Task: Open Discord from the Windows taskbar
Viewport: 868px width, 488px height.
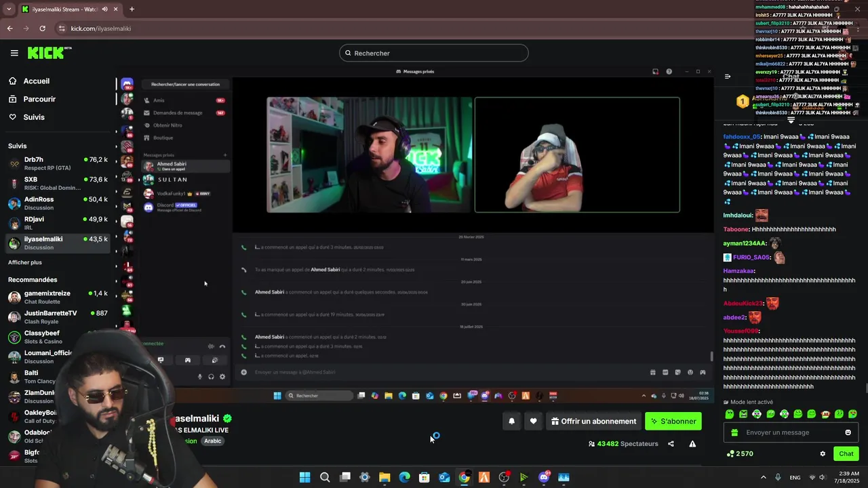Action: tap(544, 477)
